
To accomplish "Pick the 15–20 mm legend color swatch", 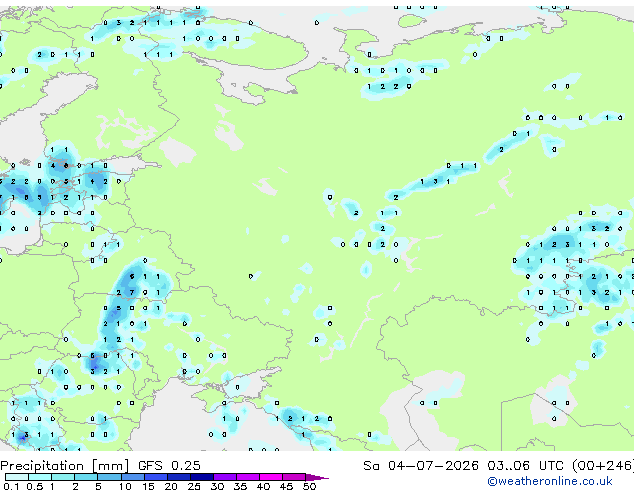I will (155, 477).
